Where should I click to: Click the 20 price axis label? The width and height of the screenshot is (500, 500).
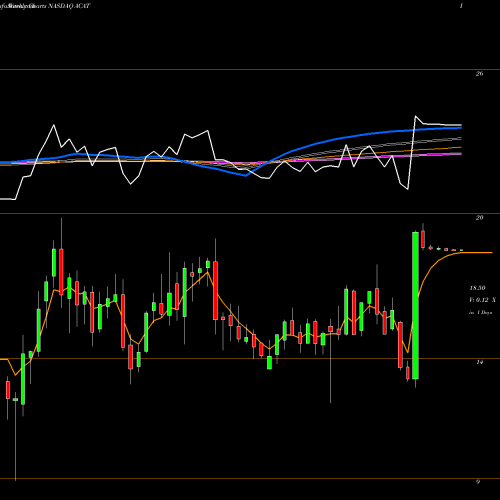pyautogui.click(x=479, y=218)
